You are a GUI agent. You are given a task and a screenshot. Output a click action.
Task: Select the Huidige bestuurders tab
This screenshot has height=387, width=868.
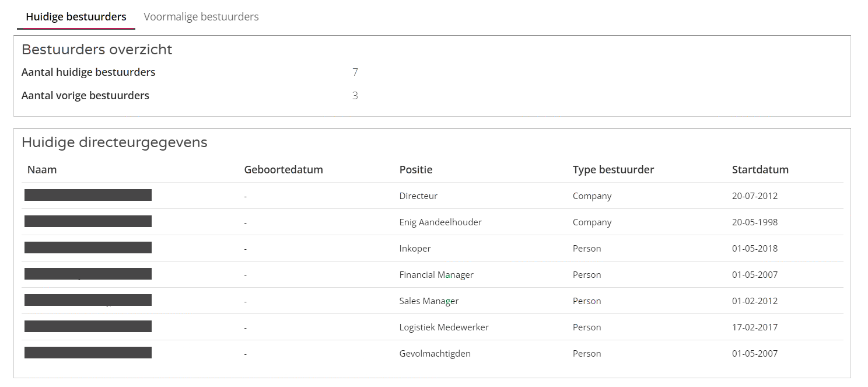[x=76, y=17]
